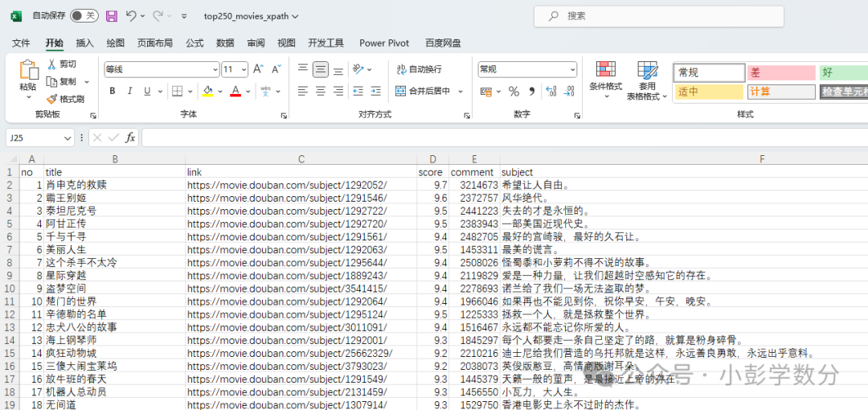
Task: Center text horizontally
Action: pyautogui.click(x=321, y=91)
